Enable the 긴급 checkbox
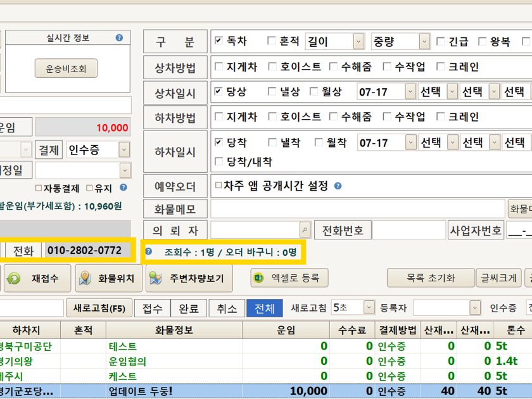532x399 pixels. [x=441, y=42]
